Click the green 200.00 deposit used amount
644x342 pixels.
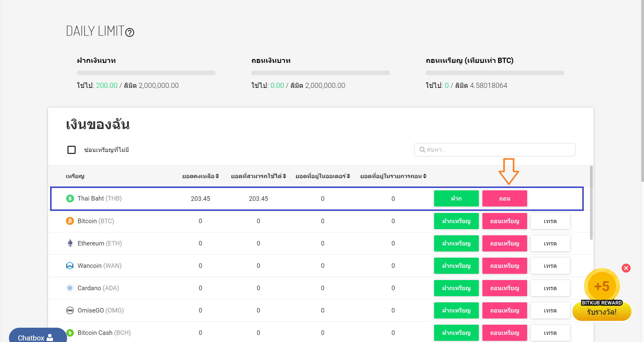click(x=107, y=85)
